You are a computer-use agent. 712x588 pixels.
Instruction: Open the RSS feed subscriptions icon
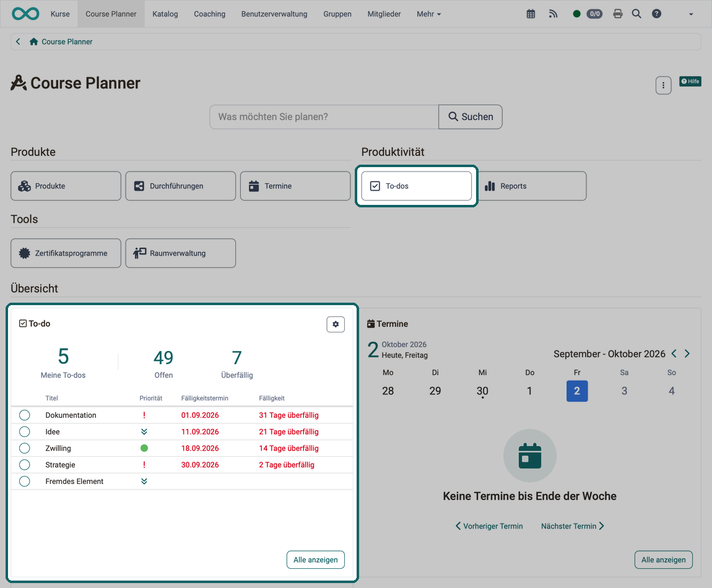point(553,14)
